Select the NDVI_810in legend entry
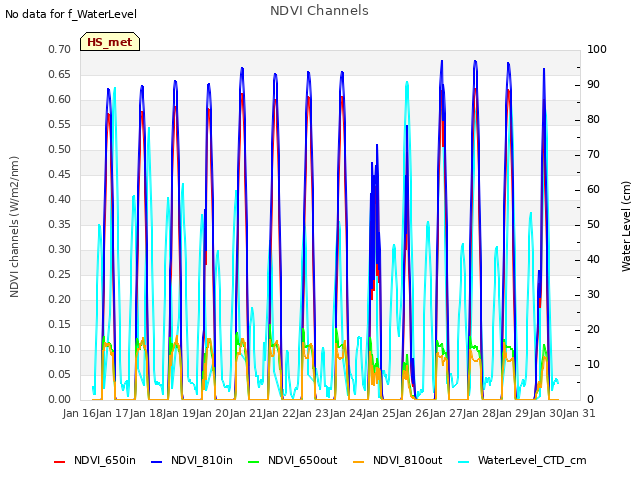 tap(192, 460)
